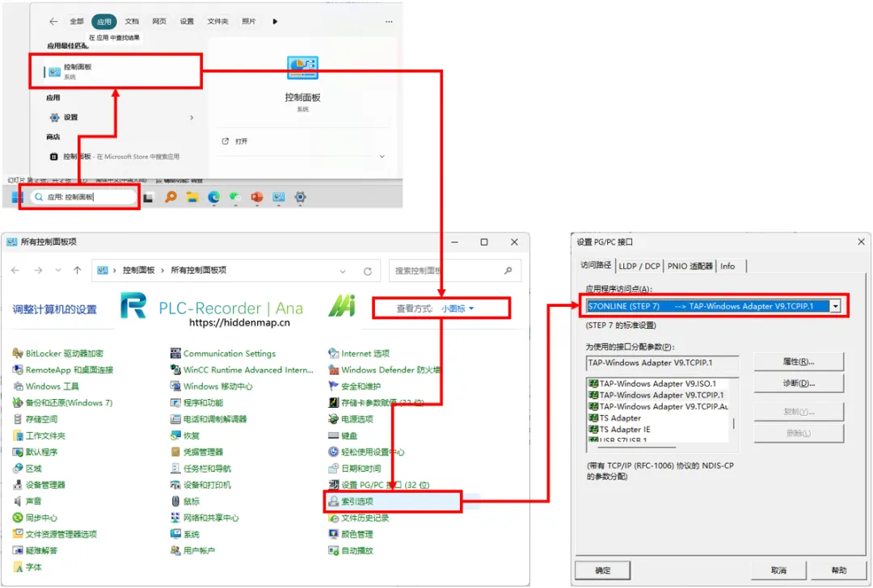873x588 pixels.
Task: Click 打开 for 控制面板 in search preview
Action: point(235,141)
